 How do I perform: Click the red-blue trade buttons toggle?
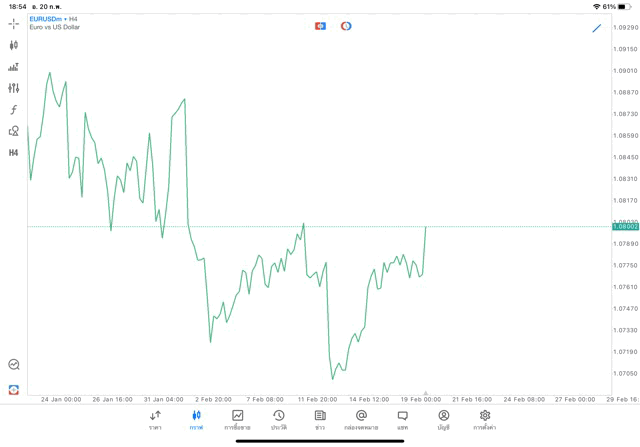(x=320, y=26)
